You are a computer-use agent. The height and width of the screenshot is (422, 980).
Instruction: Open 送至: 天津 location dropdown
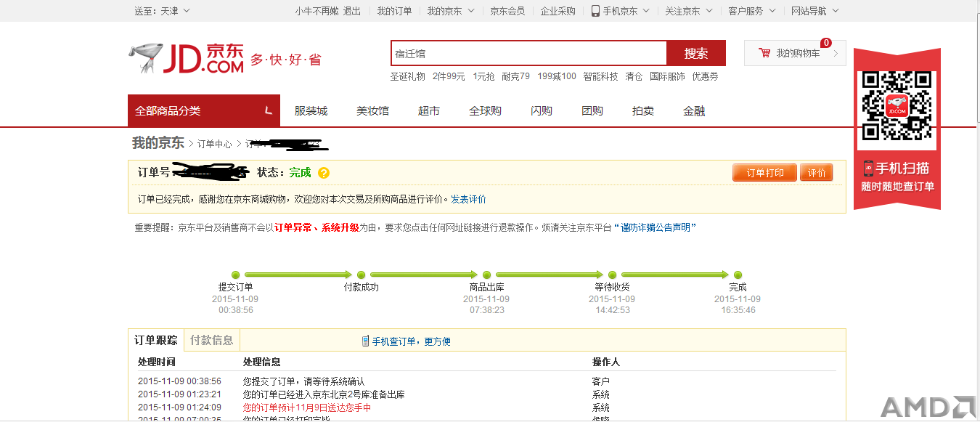pyautogui.click(x=163, y=11)
